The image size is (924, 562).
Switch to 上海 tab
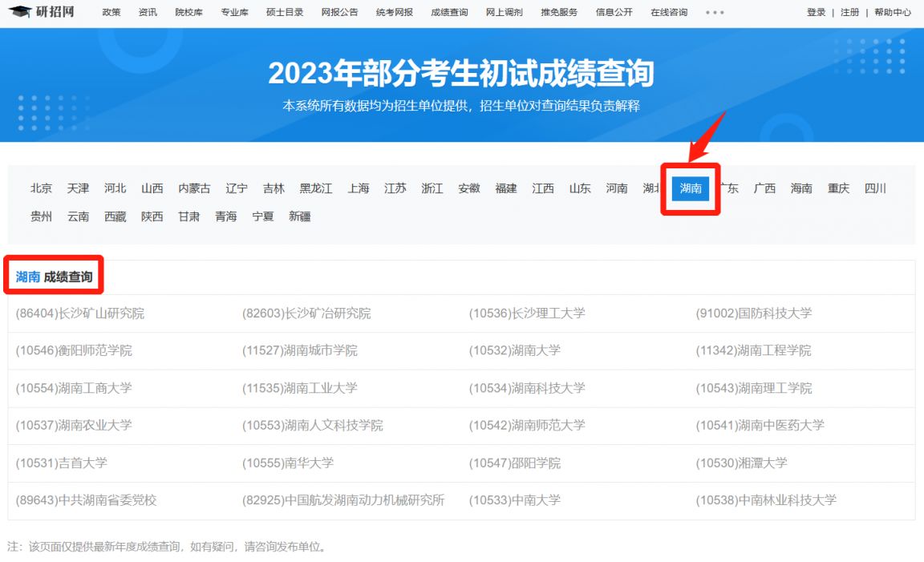point(359,188)
